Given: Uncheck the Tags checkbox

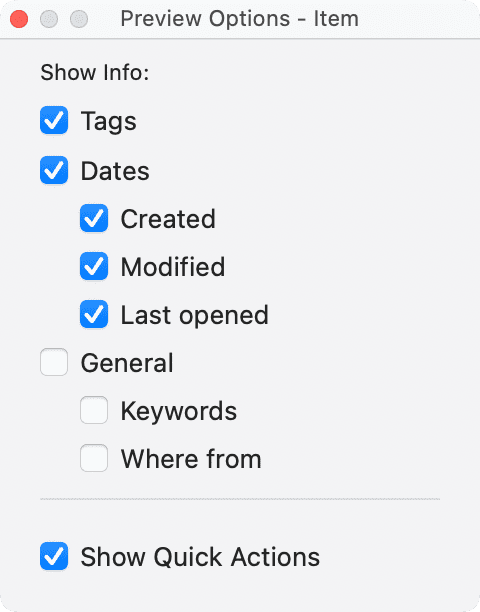Looking at the screenshot, I should click(54, 120).
